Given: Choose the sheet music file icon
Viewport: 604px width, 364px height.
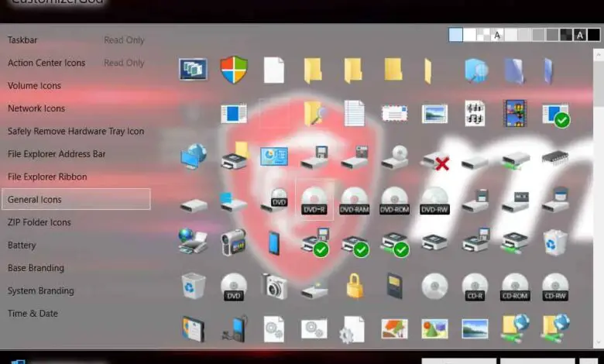Looking at the screenshot, I should point(475,113).
